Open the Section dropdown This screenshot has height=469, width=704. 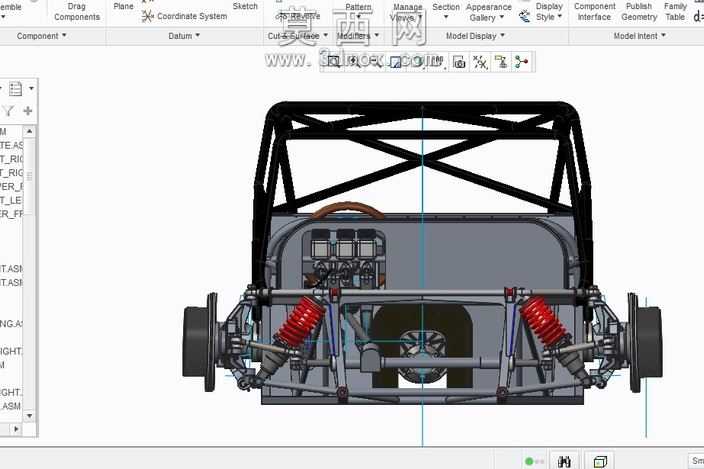tap(446, 12)
